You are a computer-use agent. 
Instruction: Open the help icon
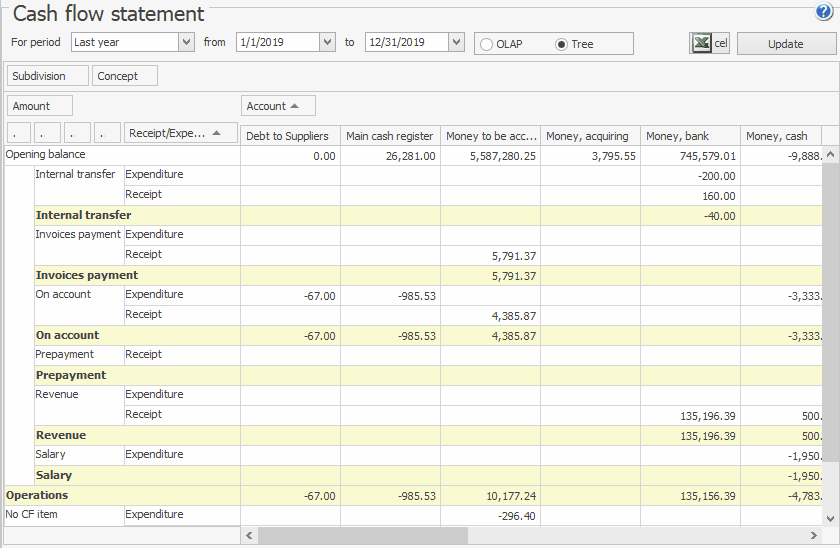(824, 12)
